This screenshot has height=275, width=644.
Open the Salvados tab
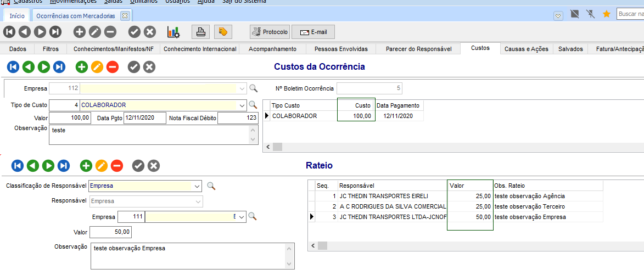pyautogui.click(x=570, y=49)
